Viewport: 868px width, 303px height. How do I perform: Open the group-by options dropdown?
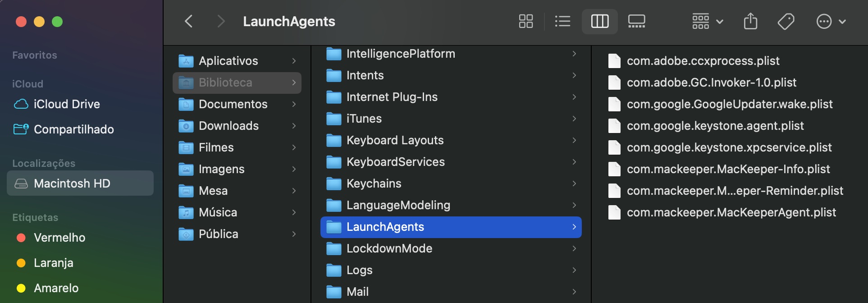(707, 21)
